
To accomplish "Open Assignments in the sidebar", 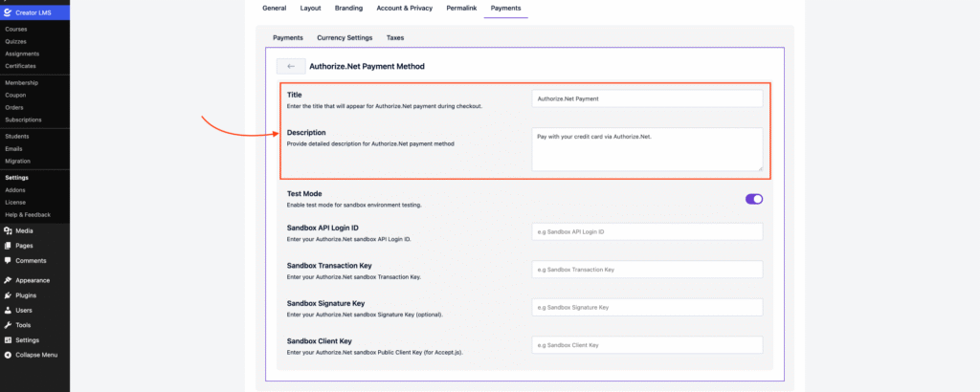I will (21, 54).
